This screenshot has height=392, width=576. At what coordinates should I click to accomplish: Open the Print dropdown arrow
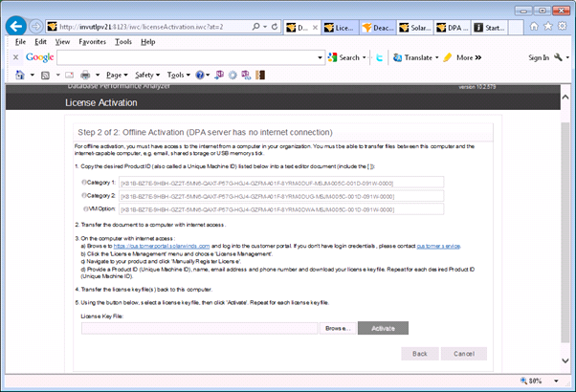[x=98, y=75]
